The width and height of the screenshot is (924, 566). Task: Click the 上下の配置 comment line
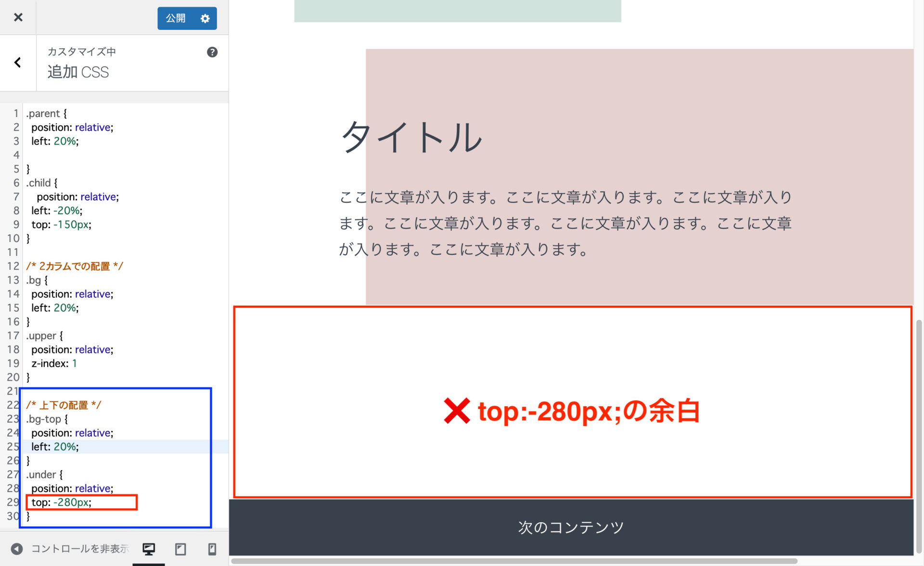click(x=64, y=405)
